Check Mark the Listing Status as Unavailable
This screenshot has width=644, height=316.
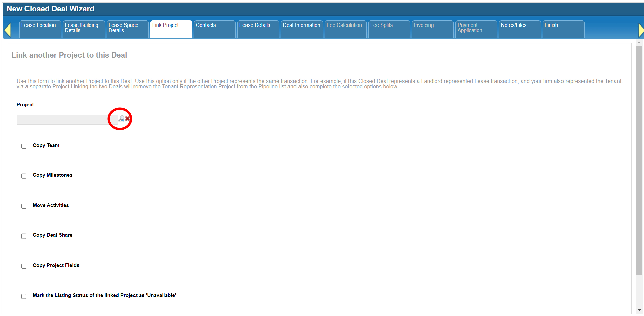point(24,296)
